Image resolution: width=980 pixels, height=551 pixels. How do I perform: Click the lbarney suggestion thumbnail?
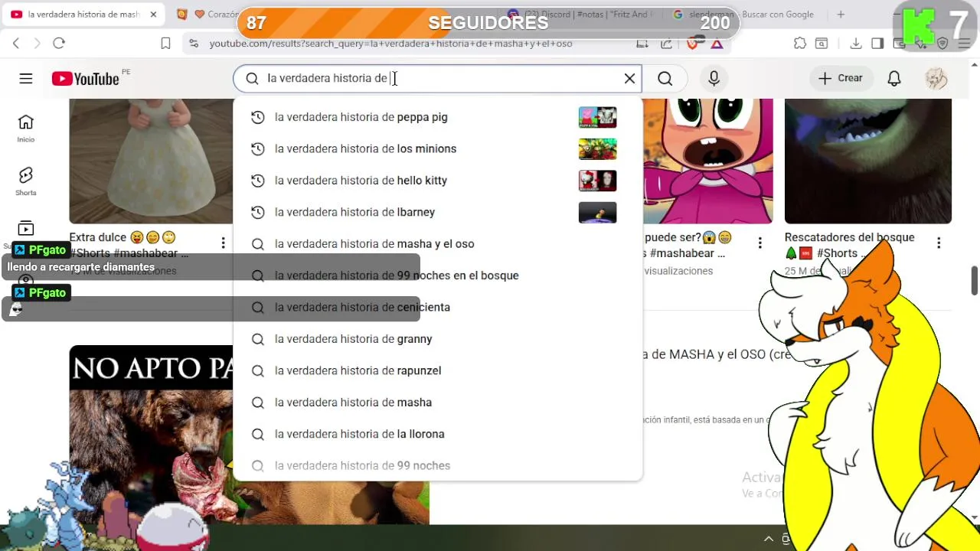point(597,212)
